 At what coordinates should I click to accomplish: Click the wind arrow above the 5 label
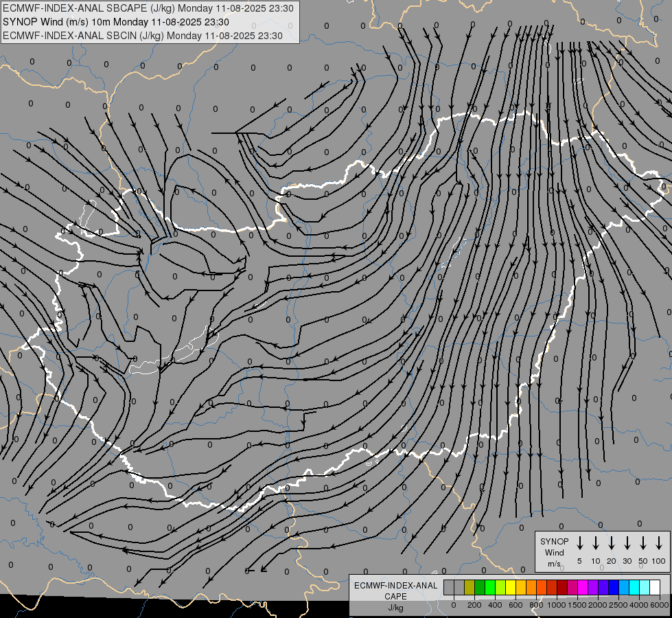click(579, 543)
